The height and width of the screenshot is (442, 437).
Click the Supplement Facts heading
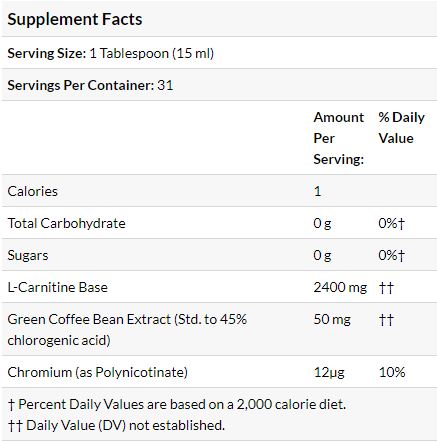pyautogui.click(x=75, y=19)
